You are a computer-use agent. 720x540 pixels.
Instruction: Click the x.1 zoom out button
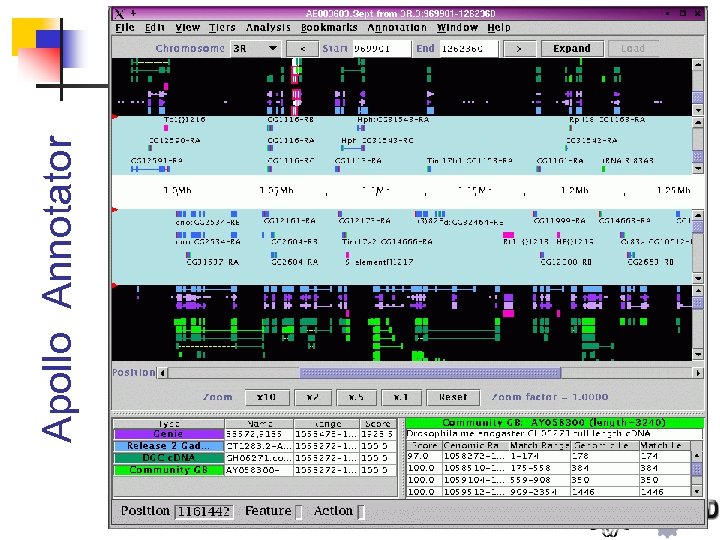point(403,397)
